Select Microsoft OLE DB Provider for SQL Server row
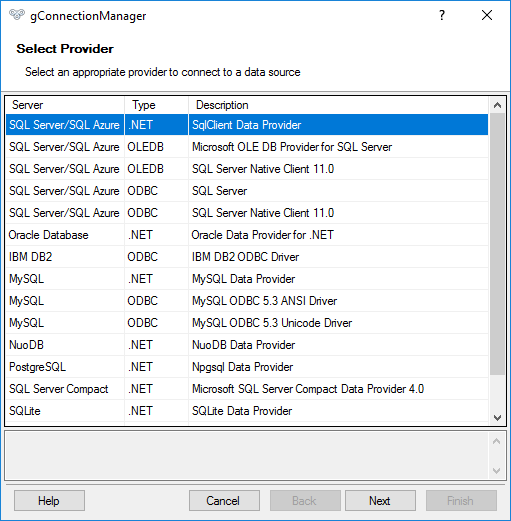This screenshot has width=511, height=521. click(x=247, y=147)
